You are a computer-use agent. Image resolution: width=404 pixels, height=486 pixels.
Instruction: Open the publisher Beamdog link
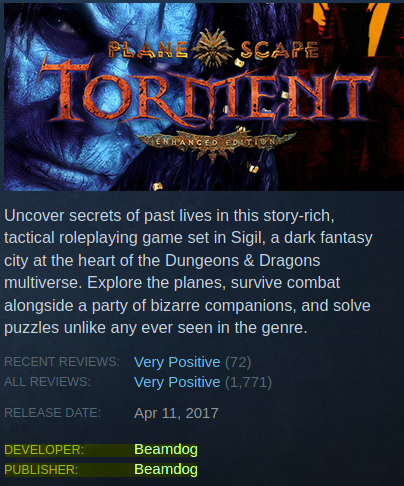tap(166, 469)
